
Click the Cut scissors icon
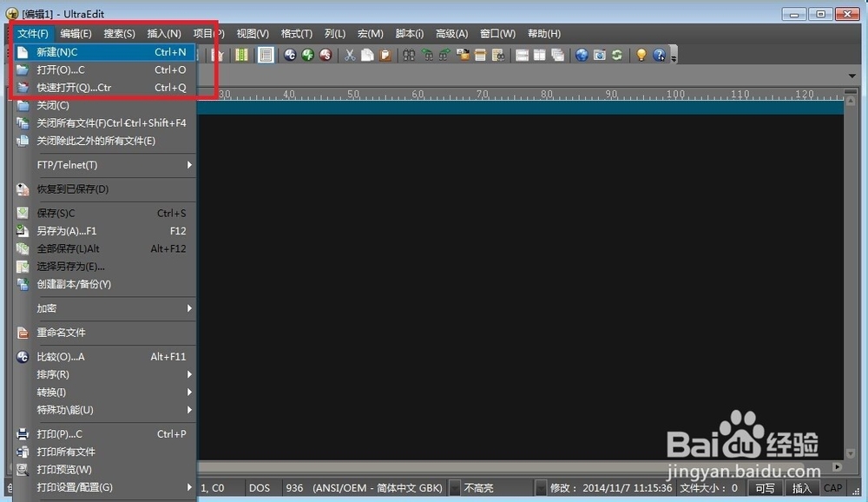click(350, 55)
